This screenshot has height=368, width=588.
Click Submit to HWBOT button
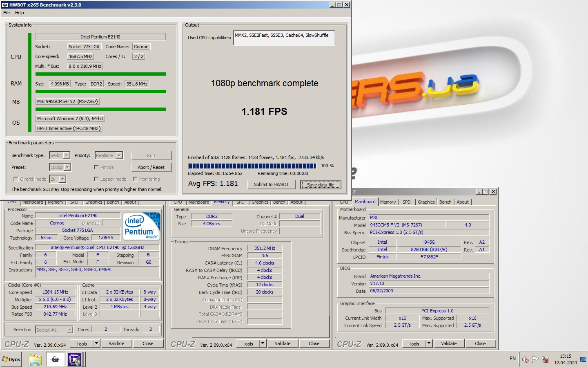[x=272, y=184]
